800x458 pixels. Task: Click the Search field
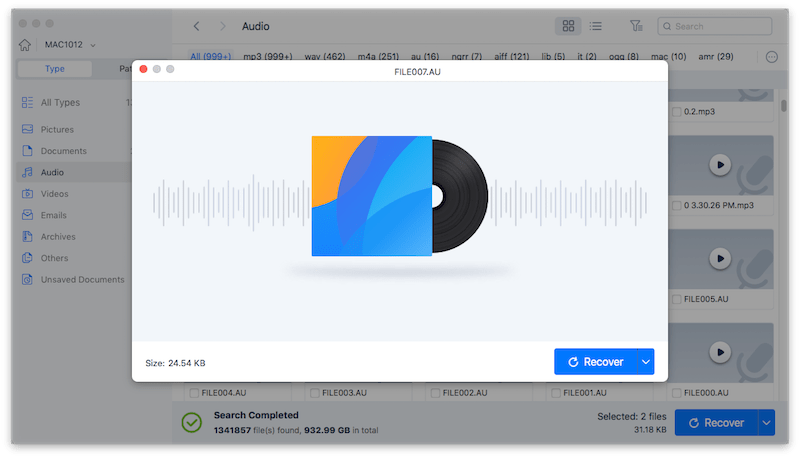[x=715, y=26]
